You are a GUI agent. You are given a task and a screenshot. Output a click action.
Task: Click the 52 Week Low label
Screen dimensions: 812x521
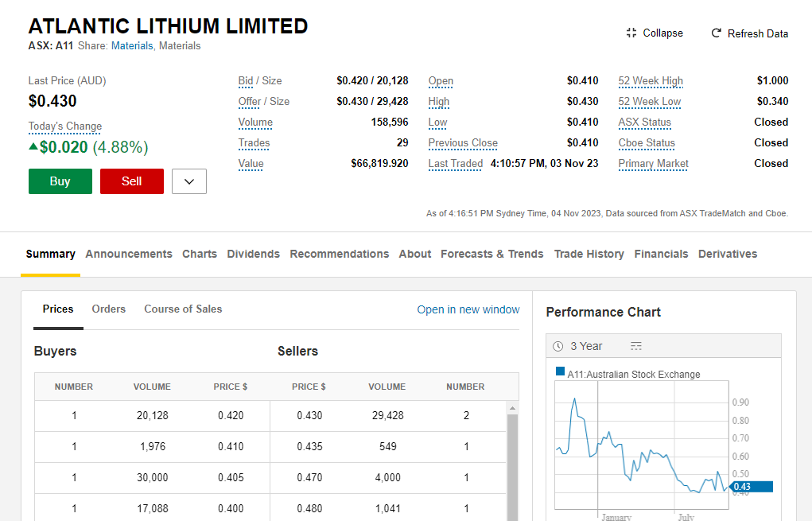click(650, 102)
